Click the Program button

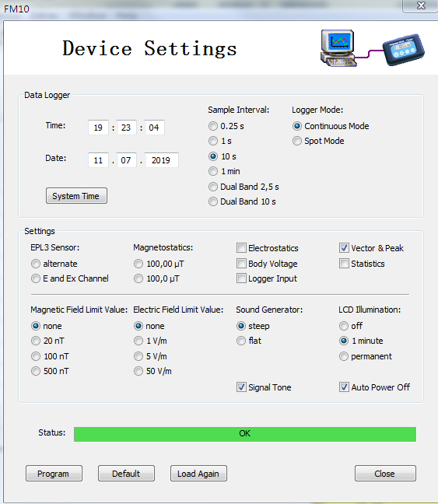pyautogui.click(x=54, y=473)
